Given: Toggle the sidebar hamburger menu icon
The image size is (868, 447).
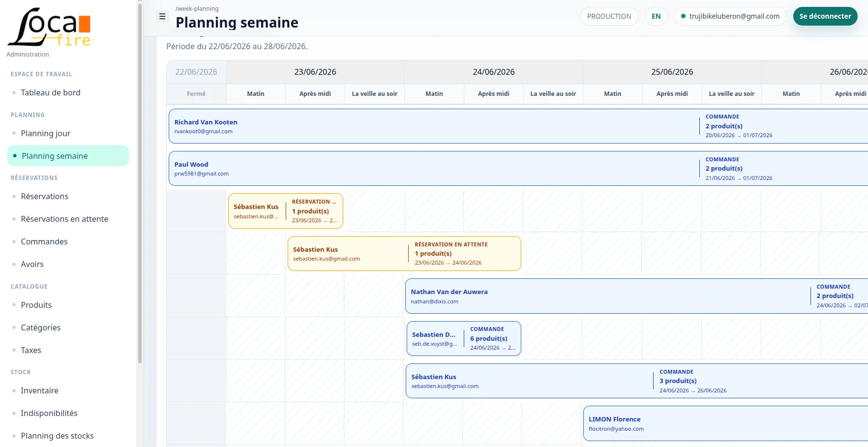Looking at the screenshot, I should [x=162, y=16].
